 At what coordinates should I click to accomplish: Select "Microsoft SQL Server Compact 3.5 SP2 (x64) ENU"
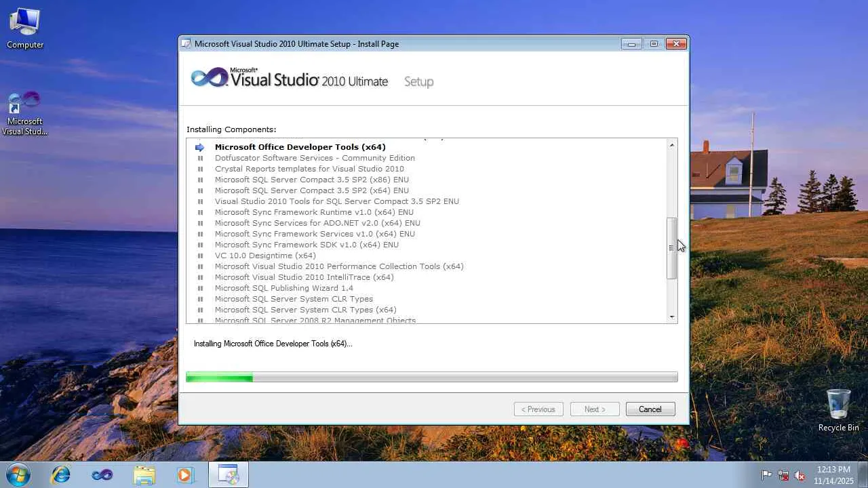pyautogui.click(x=312, y=190)
